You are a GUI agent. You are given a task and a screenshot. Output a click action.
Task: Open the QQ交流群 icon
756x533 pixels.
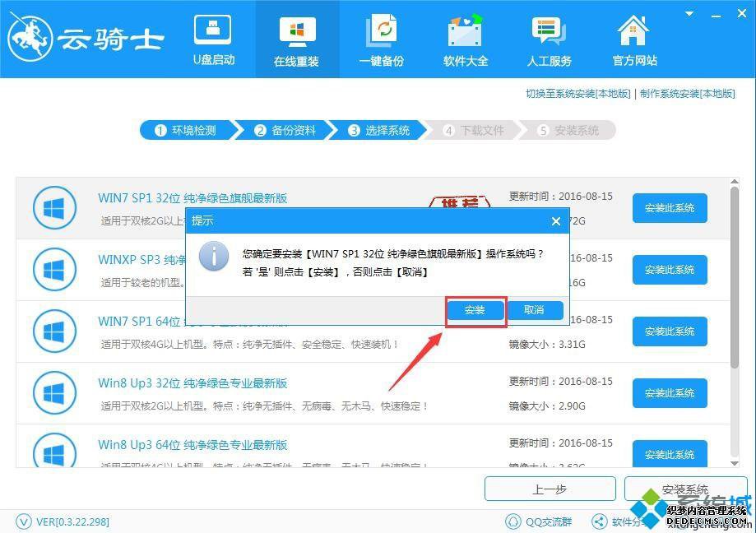pos(513,521)
